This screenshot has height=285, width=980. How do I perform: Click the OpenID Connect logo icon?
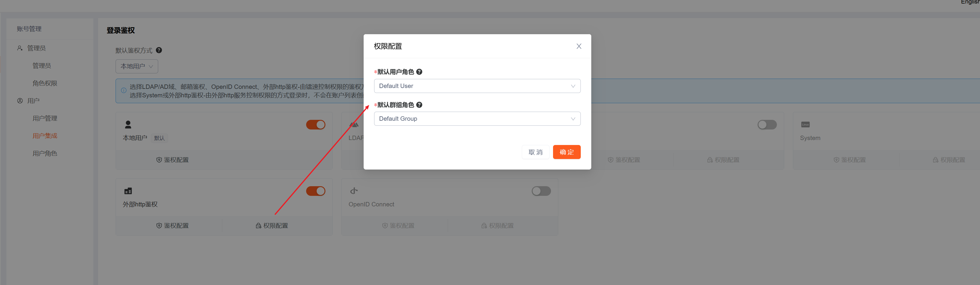(354, 191)
